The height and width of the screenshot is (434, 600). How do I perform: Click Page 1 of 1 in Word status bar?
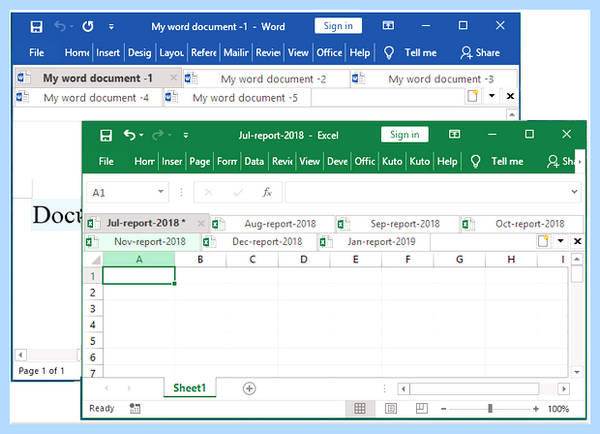tap(41, 371)
